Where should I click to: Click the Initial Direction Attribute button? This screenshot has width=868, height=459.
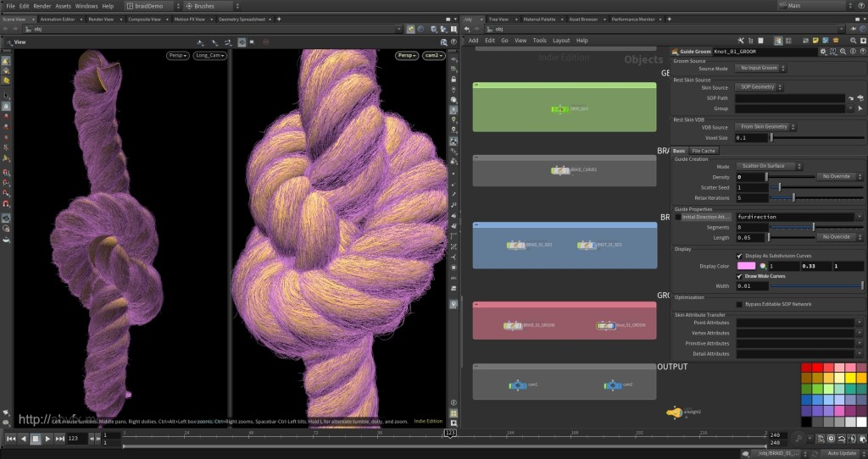point(705,217)
